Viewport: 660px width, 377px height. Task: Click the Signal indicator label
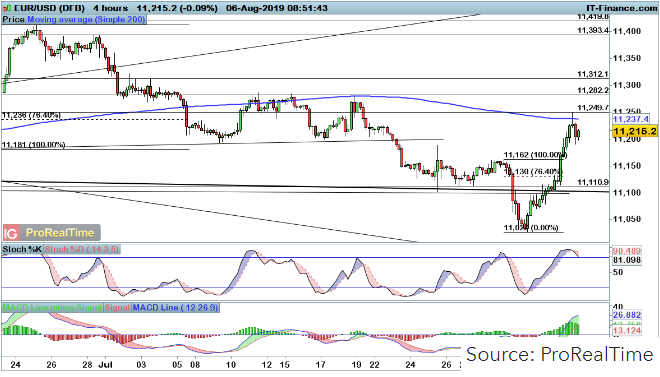coord(117,308)
